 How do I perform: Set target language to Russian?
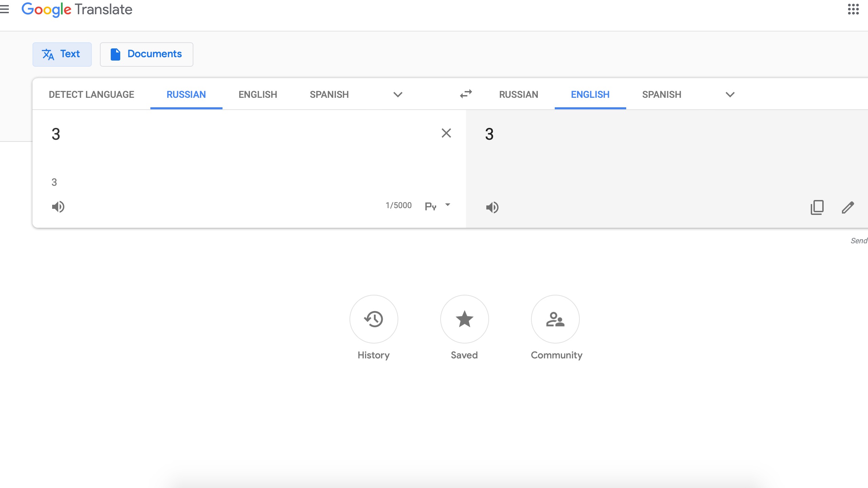click(x=518, y=94)
